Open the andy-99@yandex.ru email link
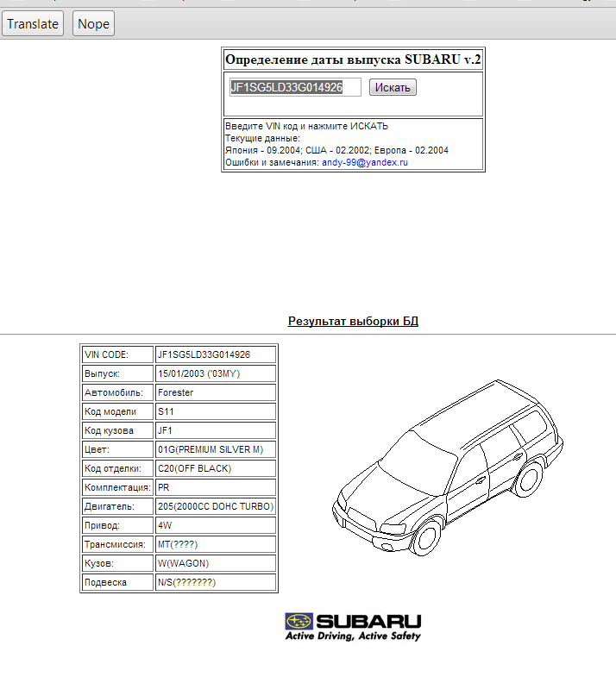 [365, 162]
